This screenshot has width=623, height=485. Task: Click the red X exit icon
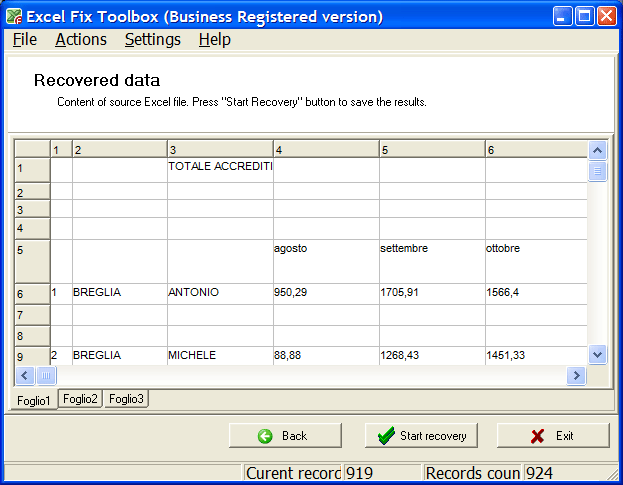[x=538, y=436]
